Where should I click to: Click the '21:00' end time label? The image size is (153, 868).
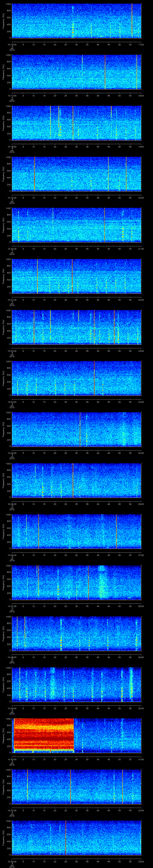pos(141,249)
